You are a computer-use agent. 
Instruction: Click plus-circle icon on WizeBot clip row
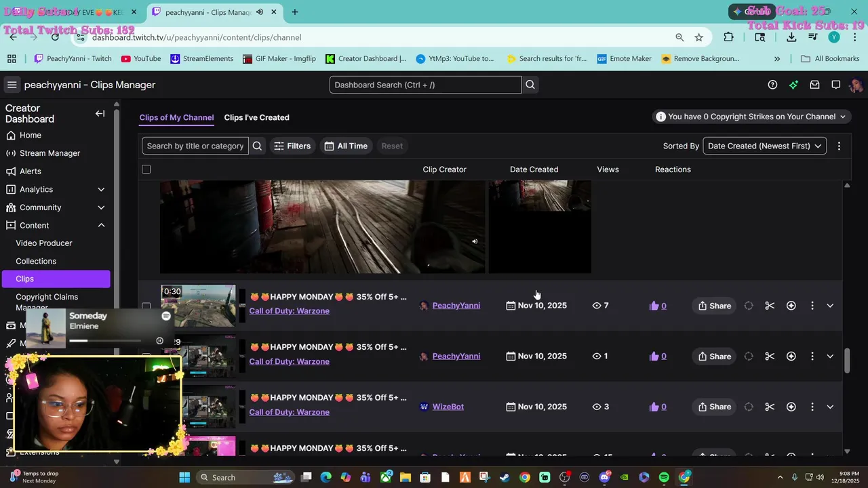click(791, 407)
